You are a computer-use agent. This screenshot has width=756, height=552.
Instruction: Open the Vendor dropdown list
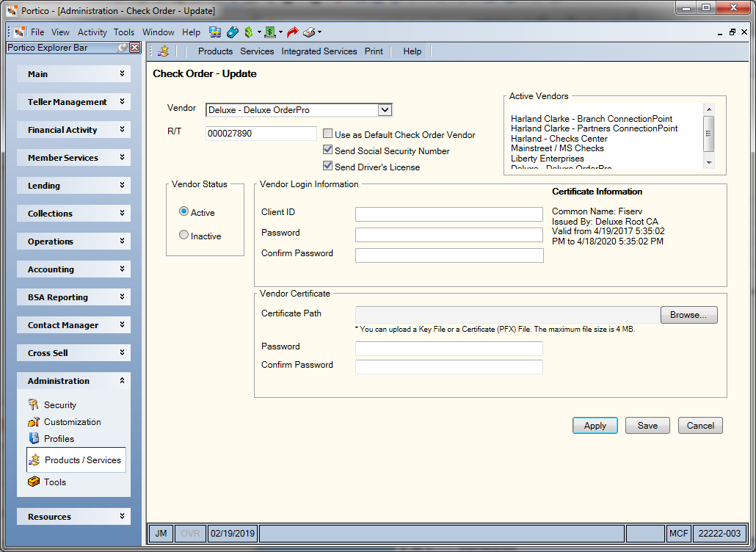[385, 110]
